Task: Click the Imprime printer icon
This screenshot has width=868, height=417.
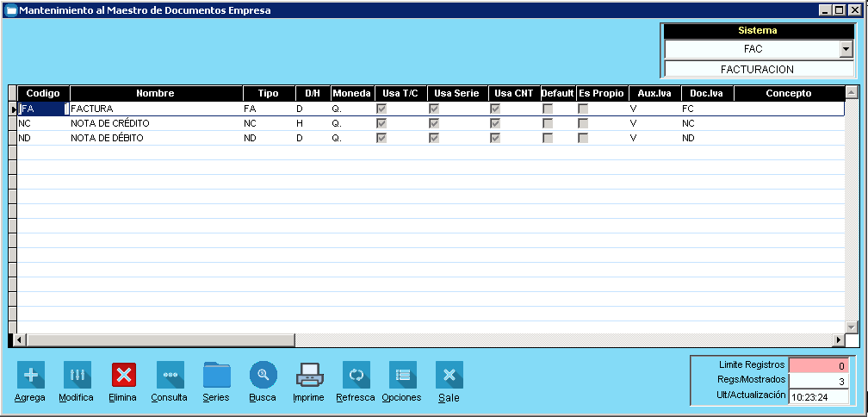Action: pyautogui.click(x=309, y=375)
